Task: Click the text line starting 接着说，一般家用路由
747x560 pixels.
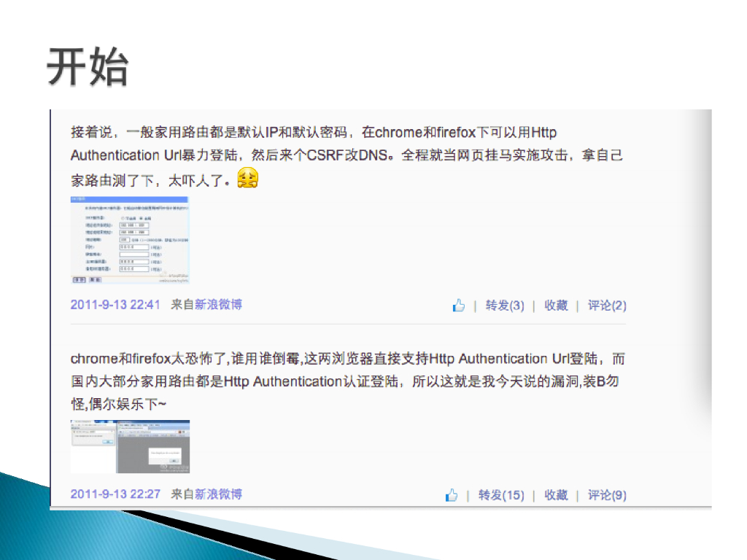Action: (314, 132)
